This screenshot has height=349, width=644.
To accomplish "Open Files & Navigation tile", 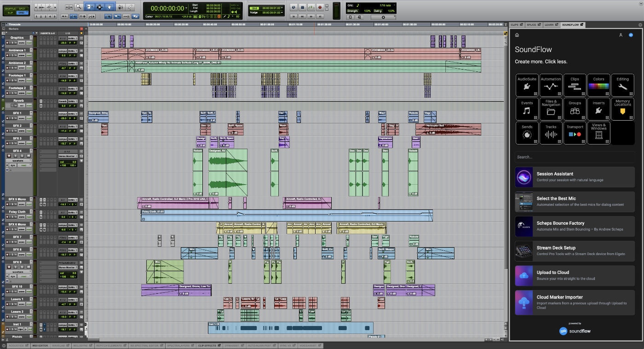I will pyautogui.click(x=551, y=109).
